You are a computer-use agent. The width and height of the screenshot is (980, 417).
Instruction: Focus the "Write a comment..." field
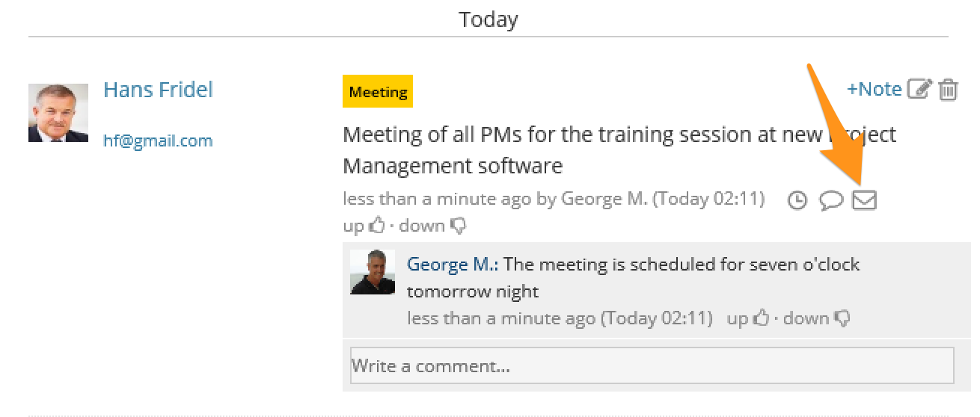(x=652, y=366)
